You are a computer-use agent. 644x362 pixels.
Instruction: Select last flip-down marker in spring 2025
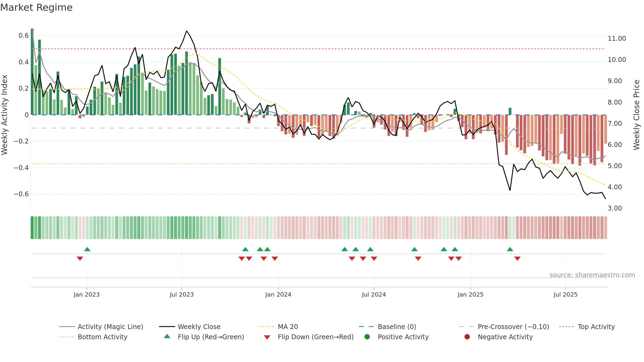pyautogui.click(x=517, y=258)
